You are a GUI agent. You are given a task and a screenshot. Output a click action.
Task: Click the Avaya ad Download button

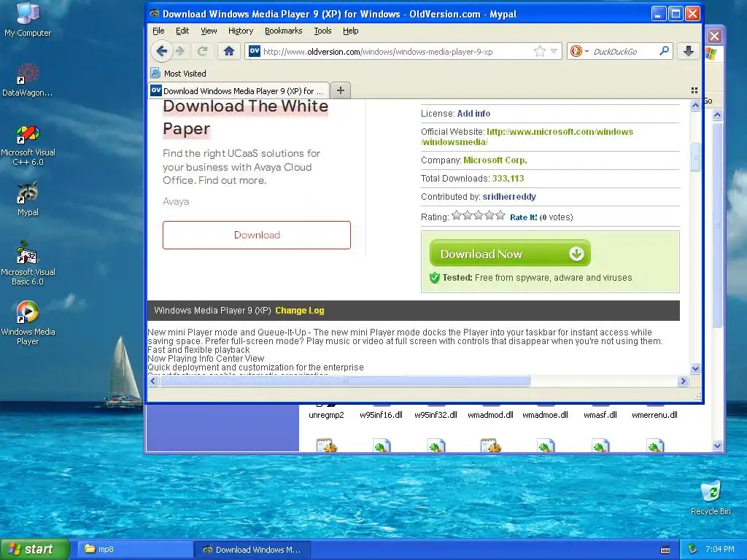click(257, 235)
